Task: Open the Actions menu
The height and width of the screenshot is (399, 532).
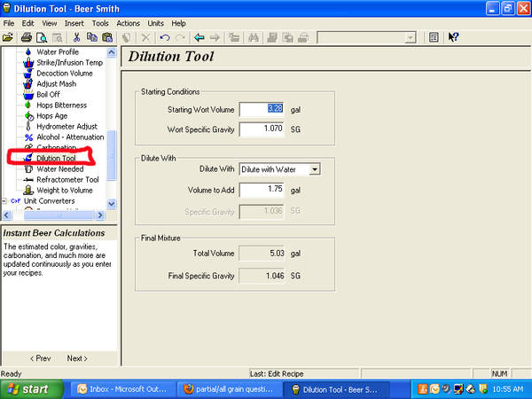Action: pyautogui.click(x=128, y=23)
